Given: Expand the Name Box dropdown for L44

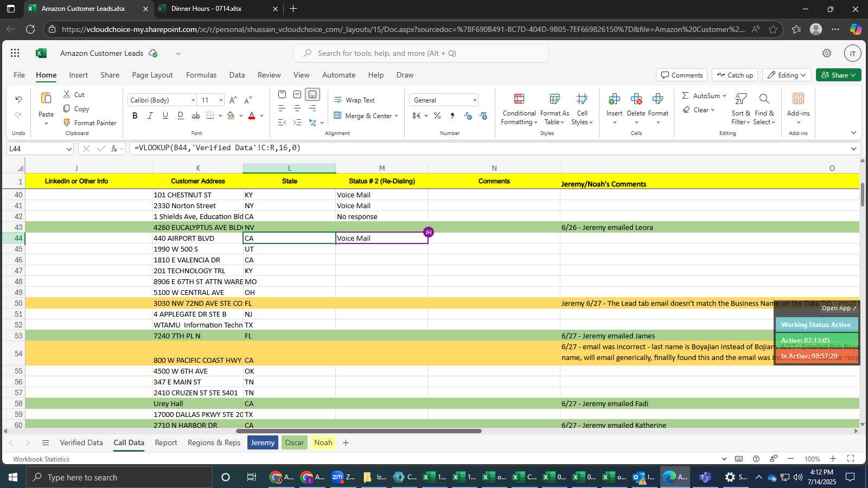Looking at the screenshot, I should pyautogui.click(x=69, y=149).
